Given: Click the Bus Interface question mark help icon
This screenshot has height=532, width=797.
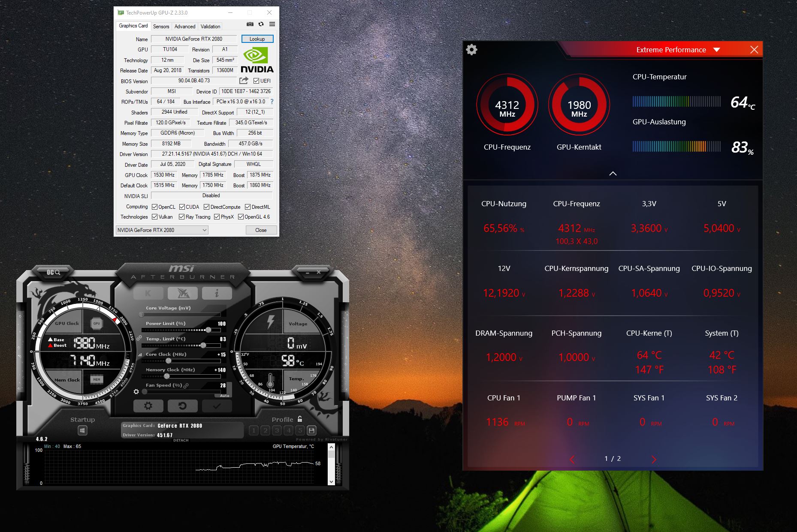Looking at the screenshot, I should 272,102.
